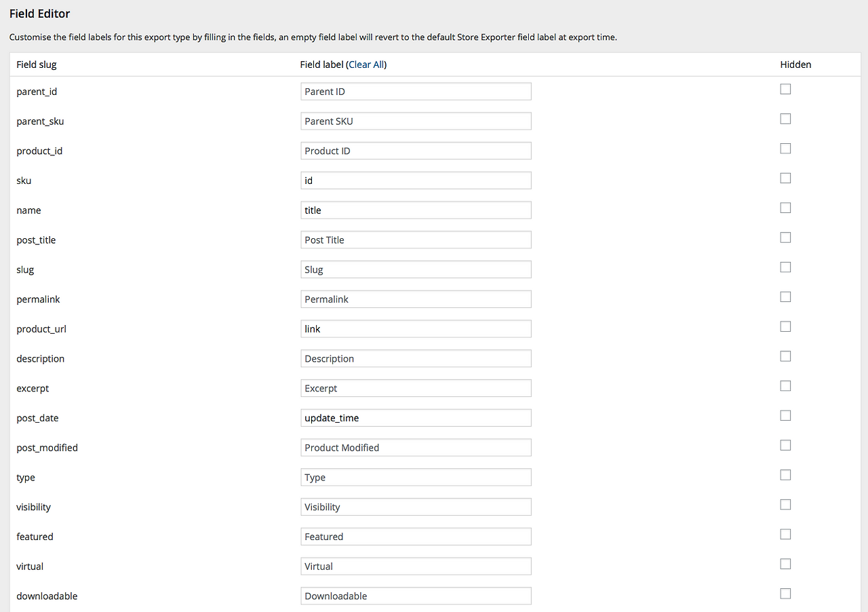Select the 'virtual' slug text

[30, 567]
